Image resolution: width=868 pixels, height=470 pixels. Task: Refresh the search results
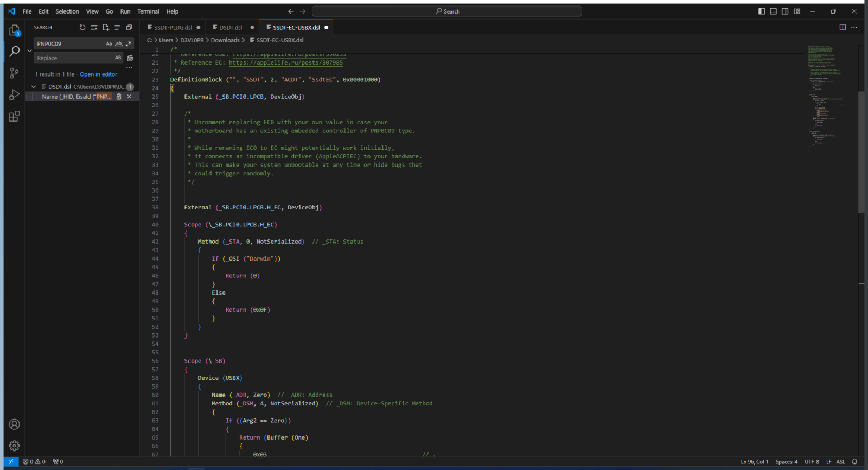82,27
